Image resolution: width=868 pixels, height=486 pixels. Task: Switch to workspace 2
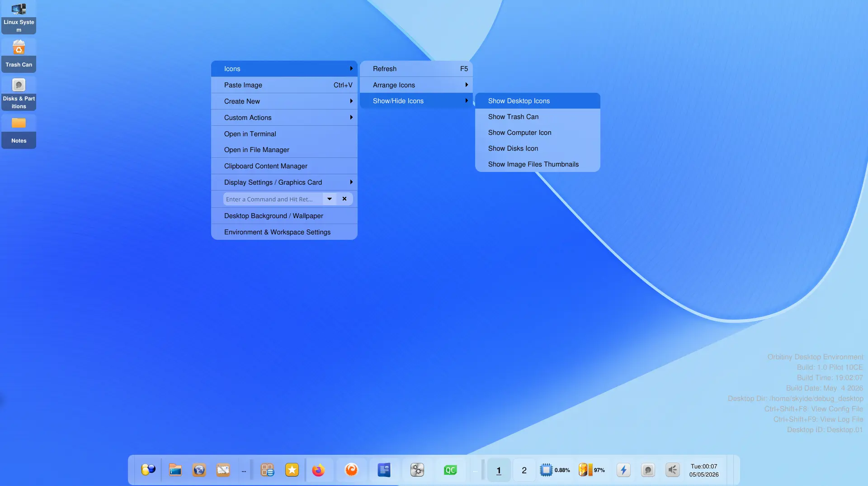(524, 470)
